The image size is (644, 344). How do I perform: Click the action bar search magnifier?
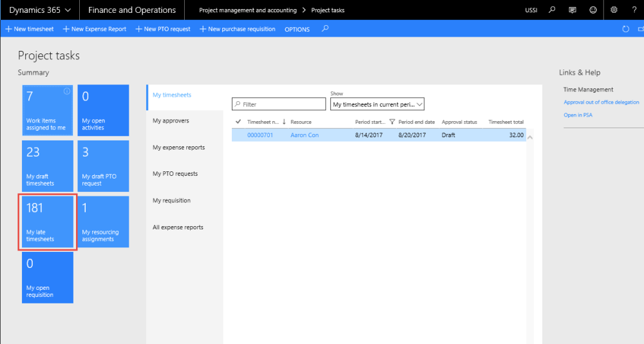coord(325,29)
